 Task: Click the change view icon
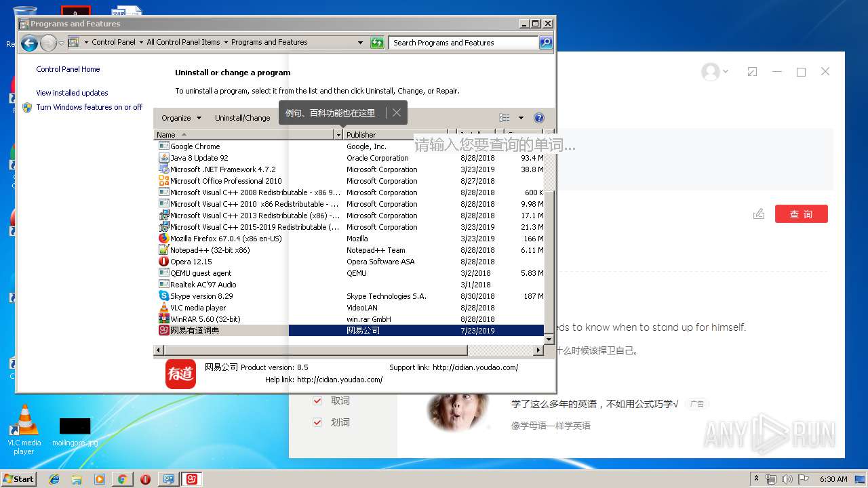(x=505, y=118)
